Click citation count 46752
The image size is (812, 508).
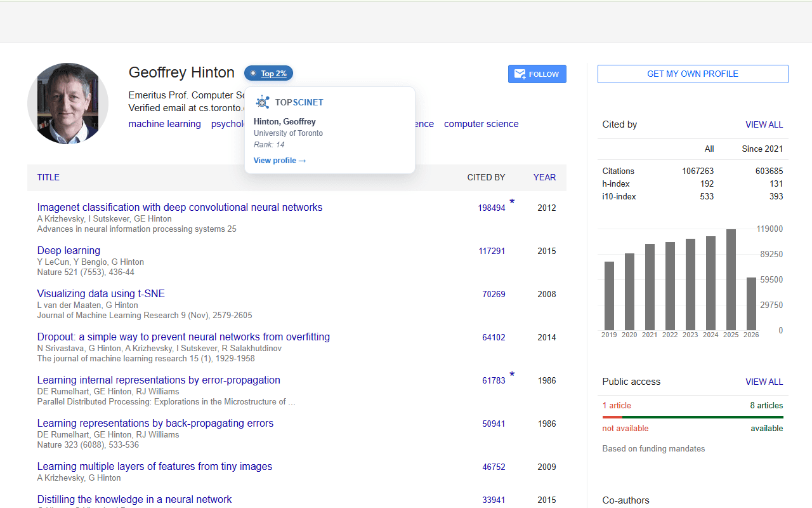click(494, 467)
